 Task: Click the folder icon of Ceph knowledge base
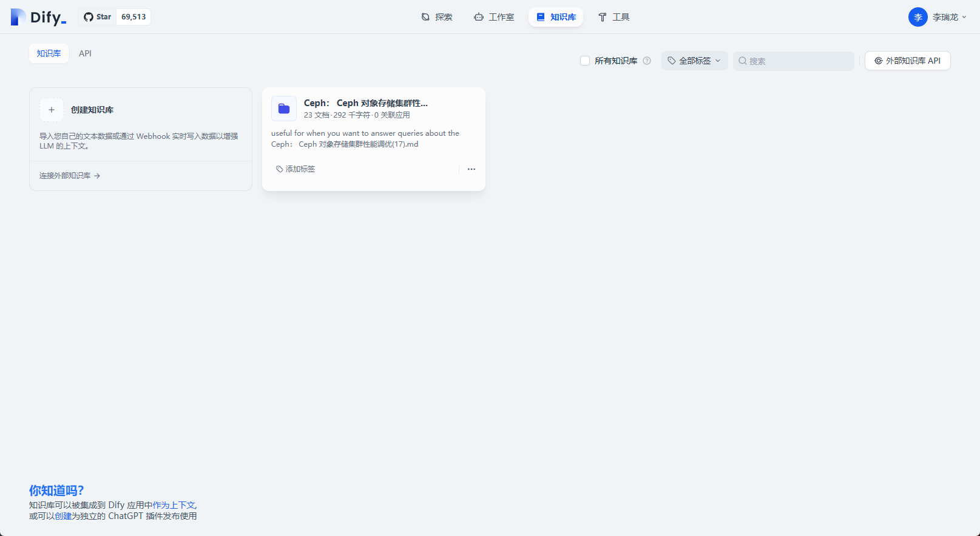coord(284,109)
